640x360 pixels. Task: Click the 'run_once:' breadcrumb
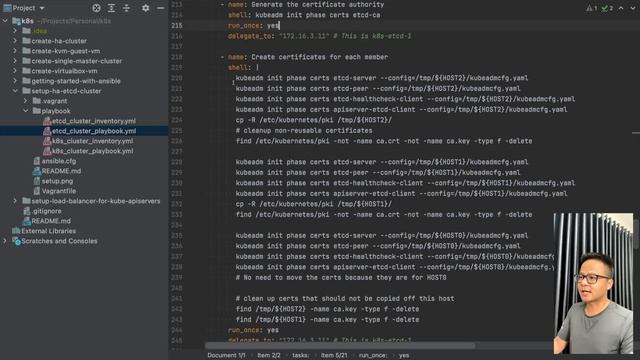pos(373,356)
